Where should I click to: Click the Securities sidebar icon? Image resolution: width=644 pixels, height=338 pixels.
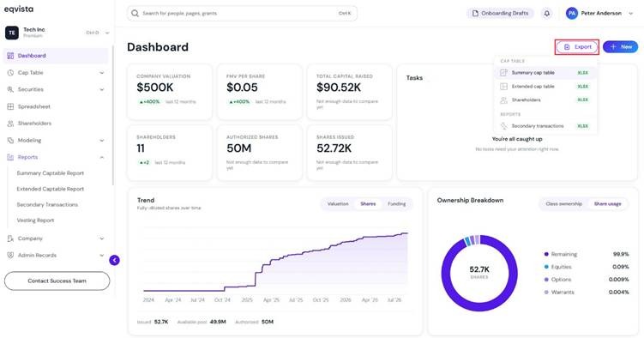click(x=10, y=89)
